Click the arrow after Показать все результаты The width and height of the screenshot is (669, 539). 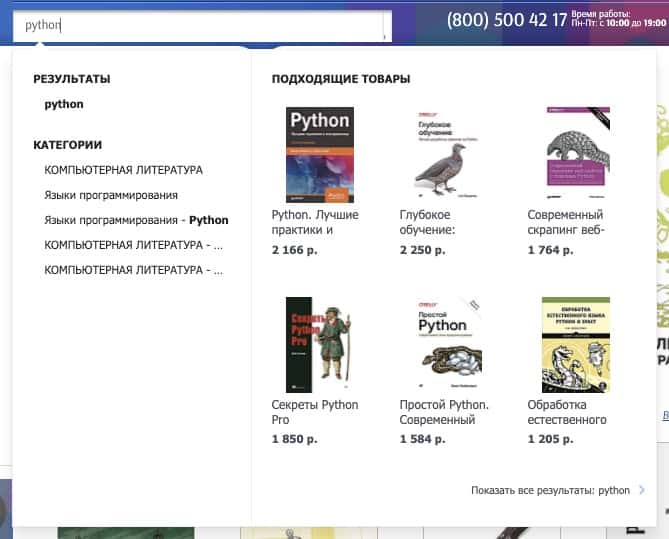click(641, 490)
